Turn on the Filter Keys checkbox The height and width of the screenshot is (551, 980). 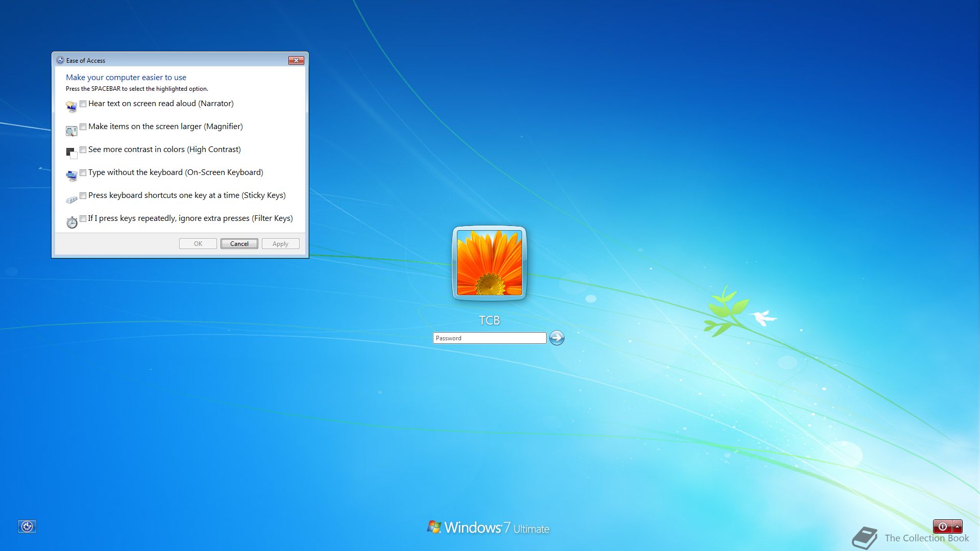83,218
